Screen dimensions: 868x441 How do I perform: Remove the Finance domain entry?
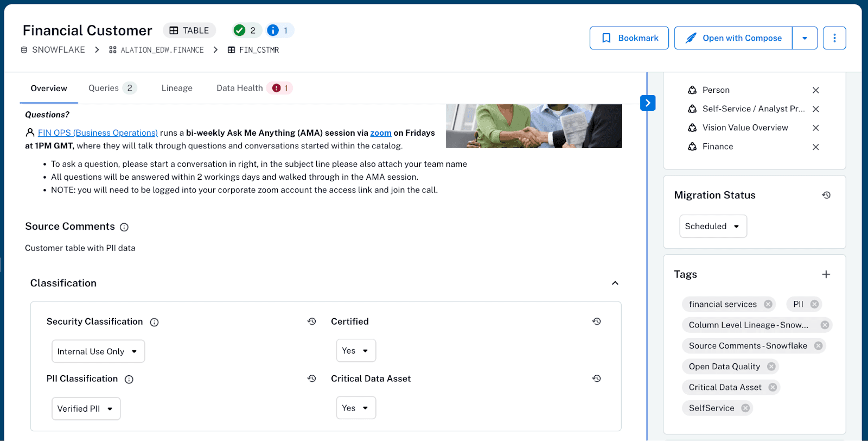(x=815, y=147)
